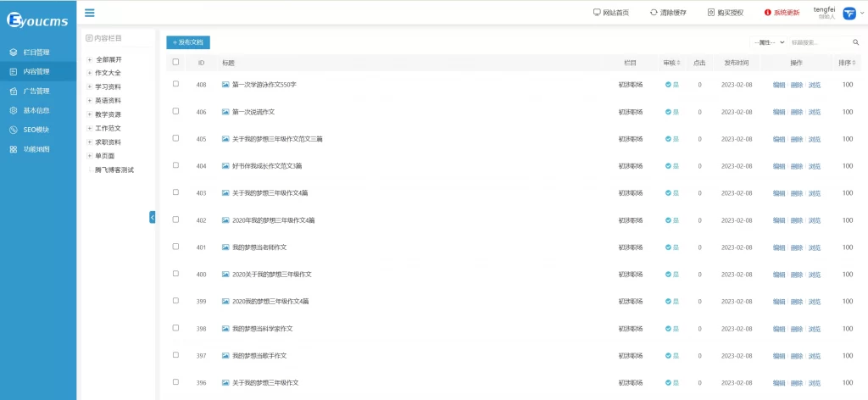
Task: Click 编辑 link for article ID 405
Action: (x=778, y=139)
